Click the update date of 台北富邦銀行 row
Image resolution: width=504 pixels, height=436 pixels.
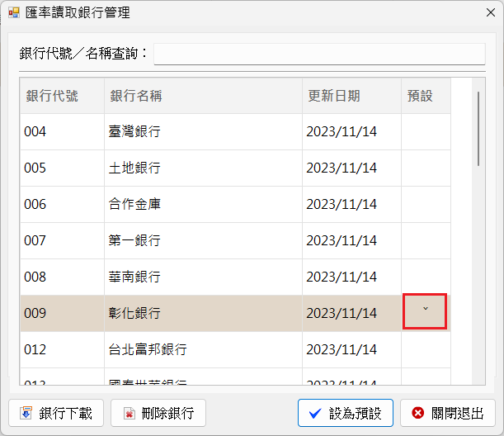(341, 350)
